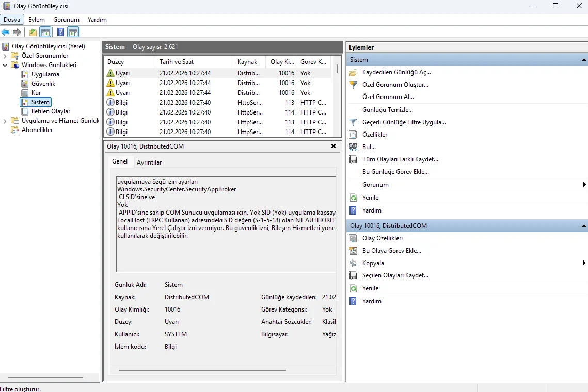Switch to the Ayrıntılar tab
The width and height of the screenshot is (588, 392).
click(149, 162)
